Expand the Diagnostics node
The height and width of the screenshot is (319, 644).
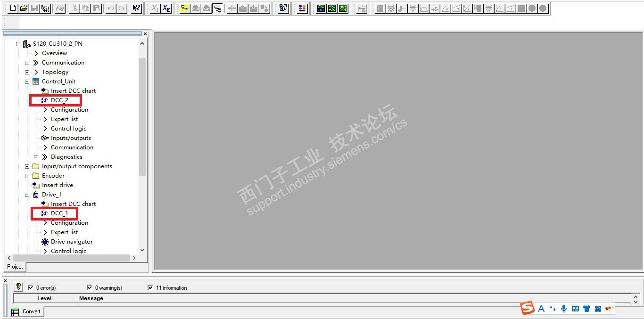click(x=36, y=157)
